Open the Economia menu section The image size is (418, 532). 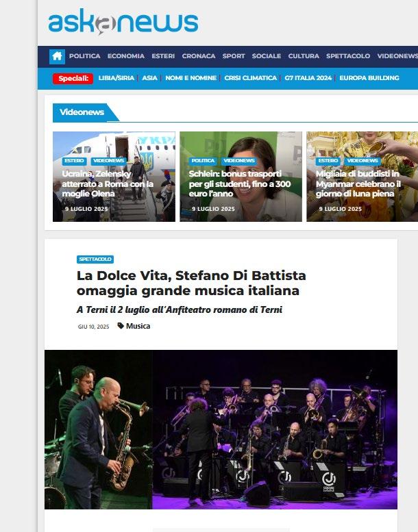[x=126, y=56]
